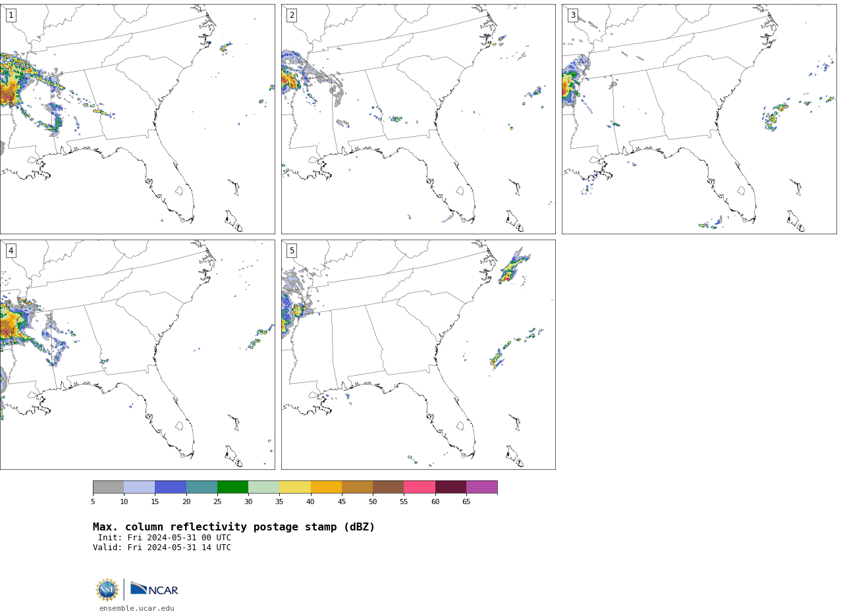Click the blue 15-20 dBZ swatch
Viewport: 843px width, 616px height.
click(x=171, y=487)
